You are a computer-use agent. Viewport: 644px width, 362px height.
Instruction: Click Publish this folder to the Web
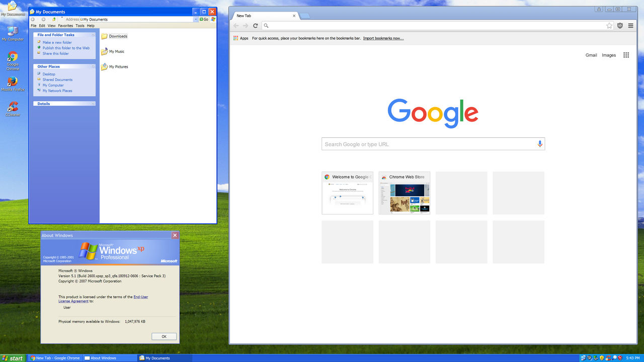tap(66, 48)
